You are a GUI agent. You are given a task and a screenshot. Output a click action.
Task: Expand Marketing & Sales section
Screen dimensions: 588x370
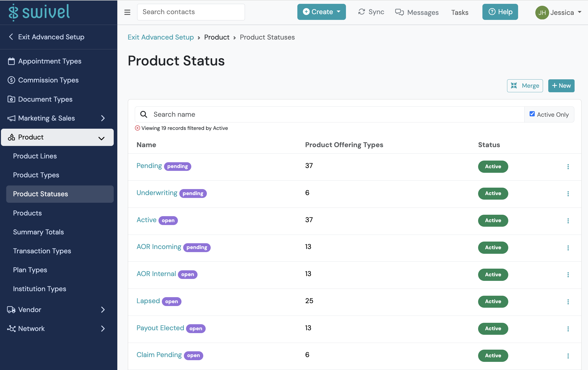[x=103, y=118]
